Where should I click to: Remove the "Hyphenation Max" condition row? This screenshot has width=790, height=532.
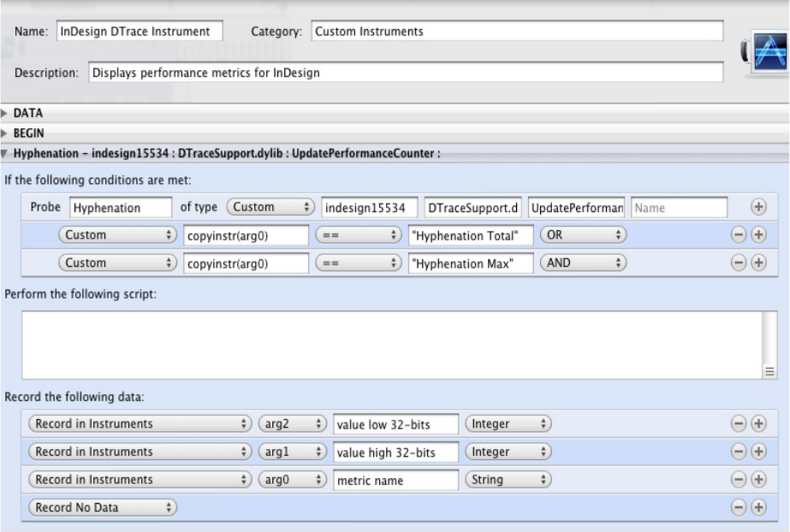pyautogui.click(x=740, y=263)
